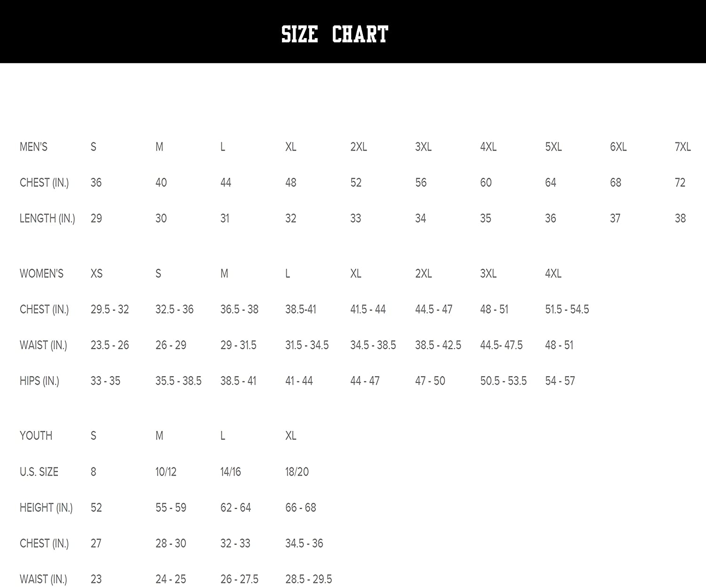This screenshot has height=588, width=706.
Task: Click youth waist range 28.5 - 29.5
Action: point(308,579)
